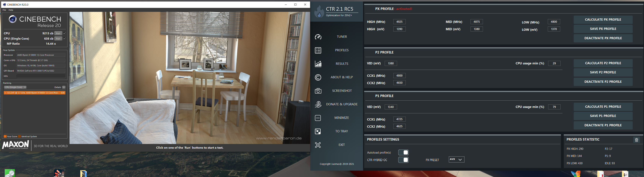Select the RESULTS menu label
Screen dimensions: 644x177
point(342,64)
